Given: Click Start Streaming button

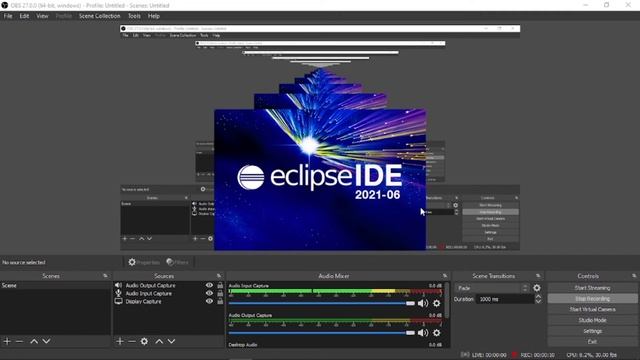Looking at the screenshot, I should click(592, 288).
